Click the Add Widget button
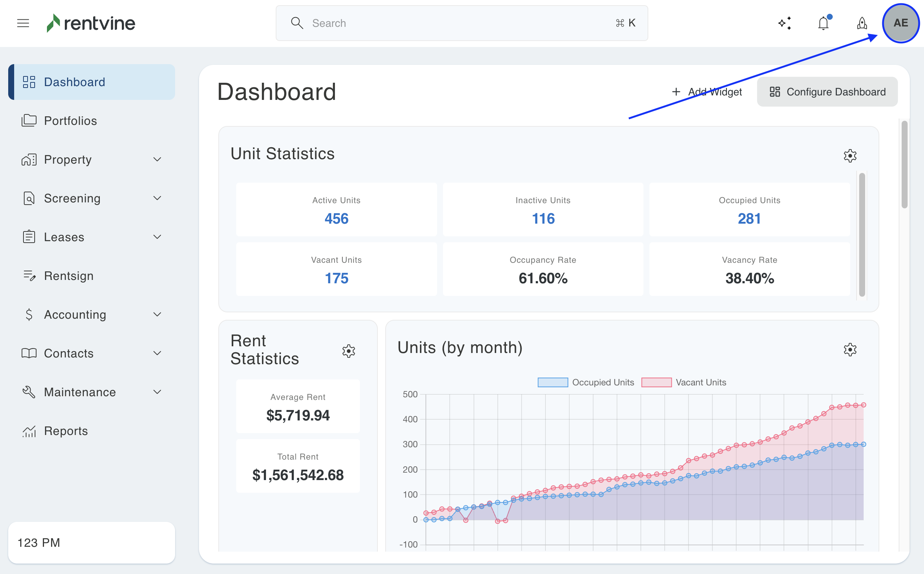The width and height of the screenshot is (924, 574). coord(706,92)
